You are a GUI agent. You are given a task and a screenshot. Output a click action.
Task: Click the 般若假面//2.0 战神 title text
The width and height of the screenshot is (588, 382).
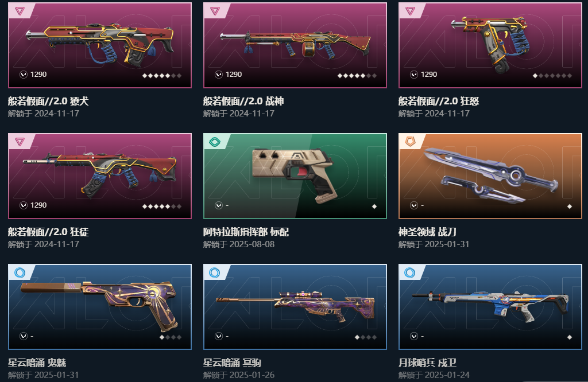243,101
